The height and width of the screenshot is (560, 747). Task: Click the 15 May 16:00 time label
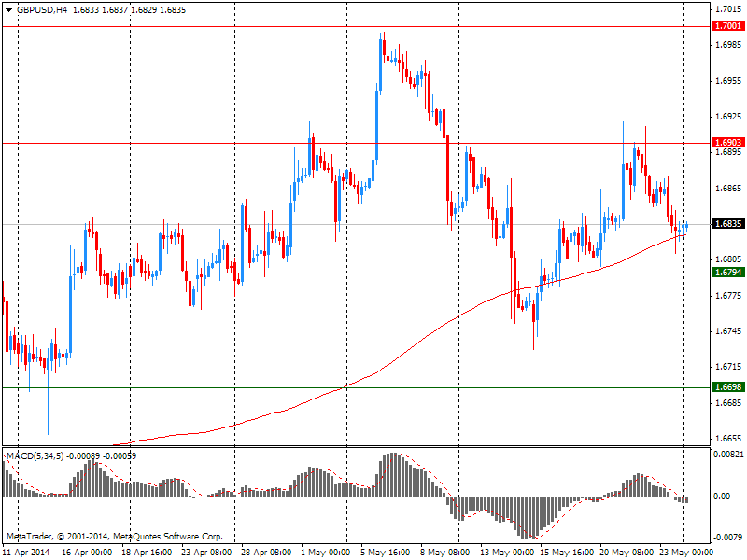(x=567, y=553)
